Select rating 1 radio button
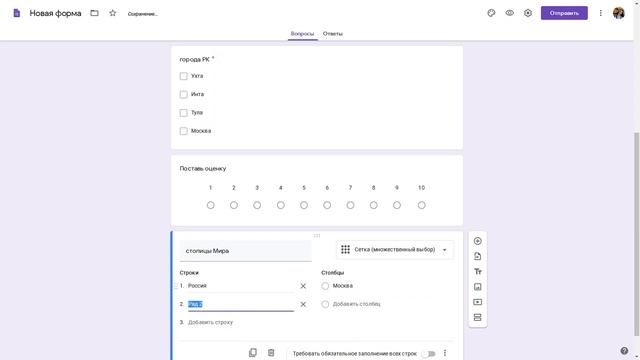Screen dimensions: 640x360 point(210,205)
